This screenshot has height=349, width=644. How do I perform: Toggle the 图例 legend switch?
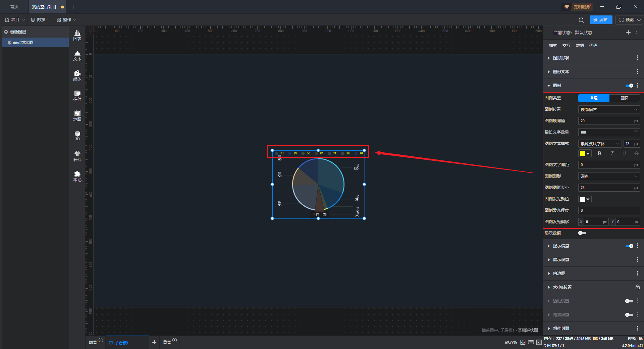(x=629, y=86)
